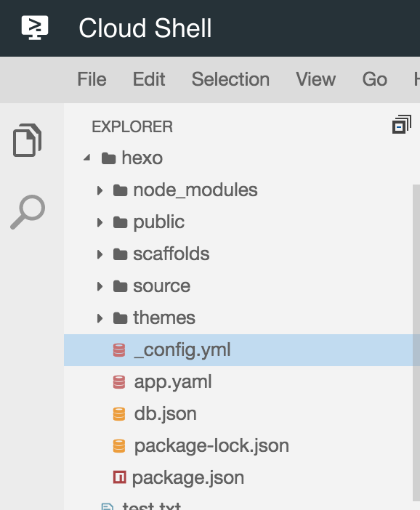Click the Explorer vertical scrollbar

pyautogui.click(x=416, y=343)
